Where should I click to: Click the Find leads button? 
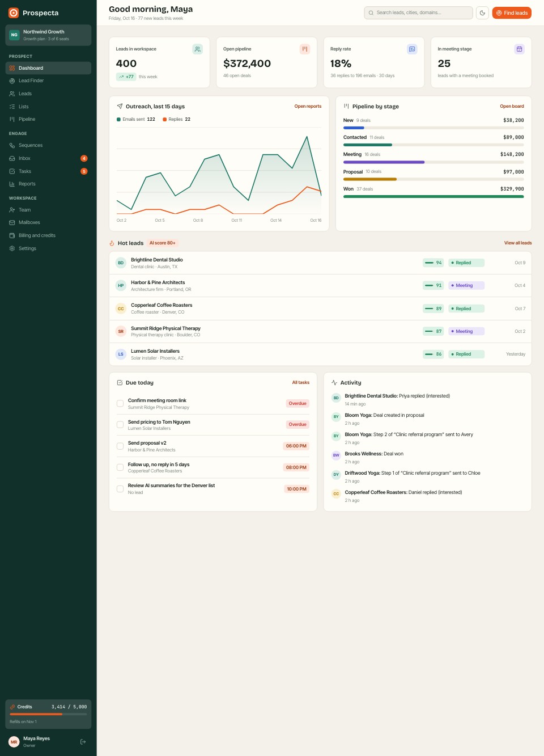pyautogui.click(x=512, y=12)
